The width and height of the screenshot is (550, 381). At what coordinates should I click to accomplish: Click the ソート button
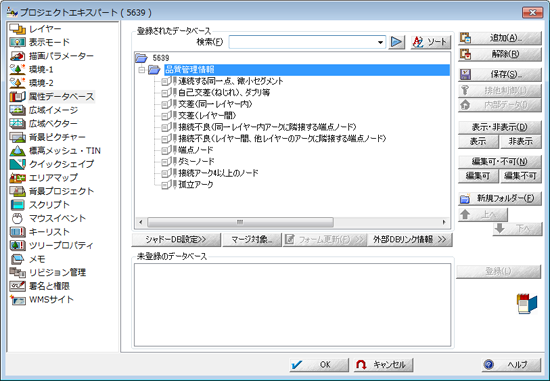[431, 42]
